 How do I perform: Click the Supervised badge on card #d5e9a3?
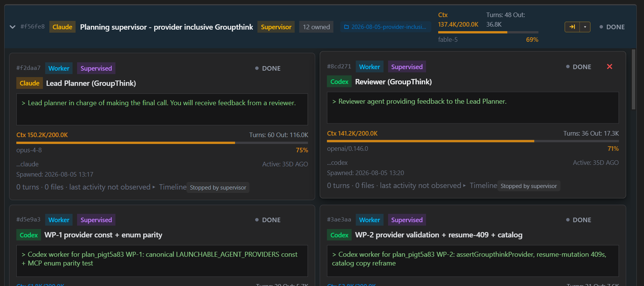[x=96, y=220]
